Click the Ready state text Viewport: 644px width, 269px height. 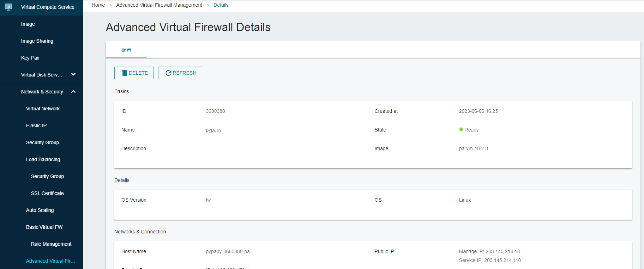471,130
